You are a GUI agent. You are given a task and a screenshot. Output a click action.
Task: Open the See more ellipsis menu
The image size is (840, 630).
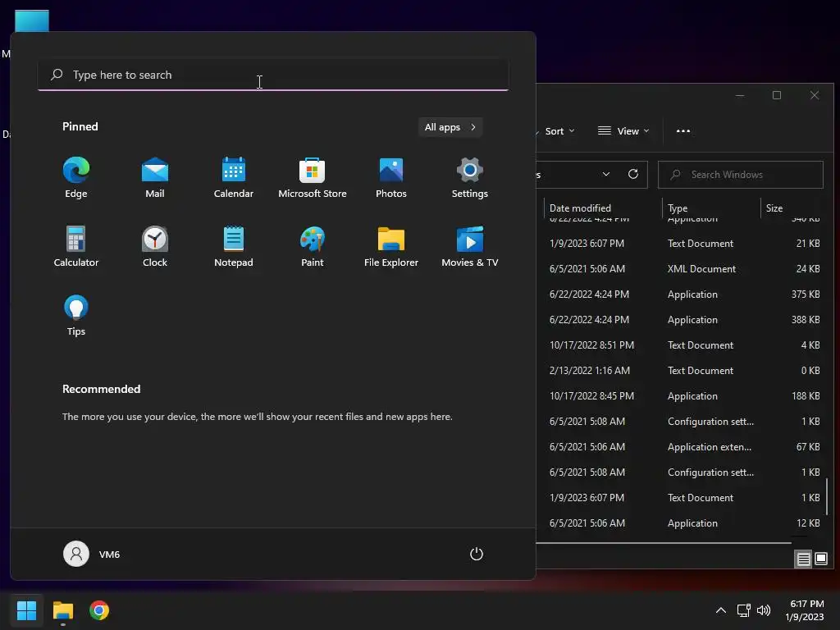pos(683,131)
